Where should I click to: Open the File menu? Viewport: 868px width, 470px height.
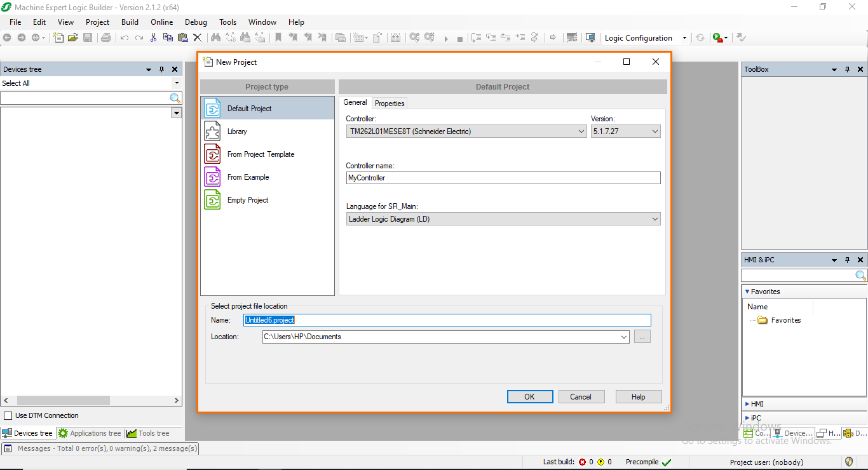(x=15, y=22)
